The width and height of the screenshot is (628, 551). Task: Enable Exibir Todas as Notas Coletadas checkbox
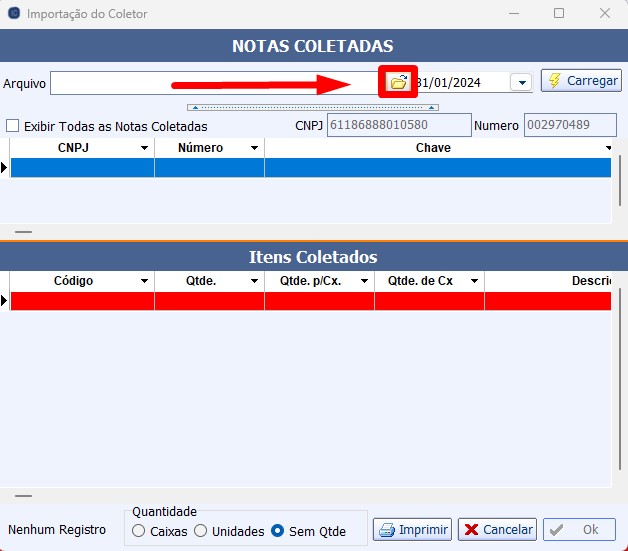[13, 126]
